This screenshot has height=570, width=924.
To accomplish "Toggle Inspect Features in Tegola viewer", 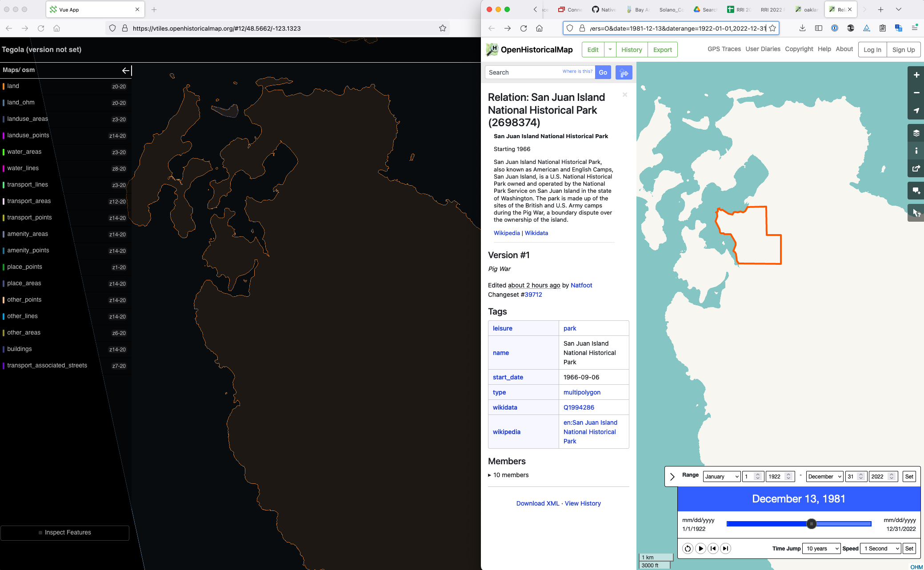I will click(65, 532).
